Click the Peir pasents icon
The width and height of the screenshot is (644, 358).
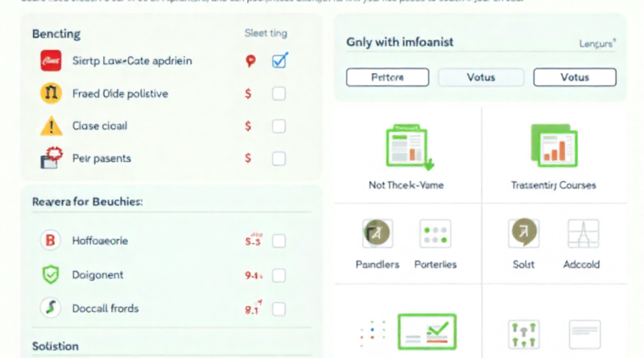tap(51, 158)
